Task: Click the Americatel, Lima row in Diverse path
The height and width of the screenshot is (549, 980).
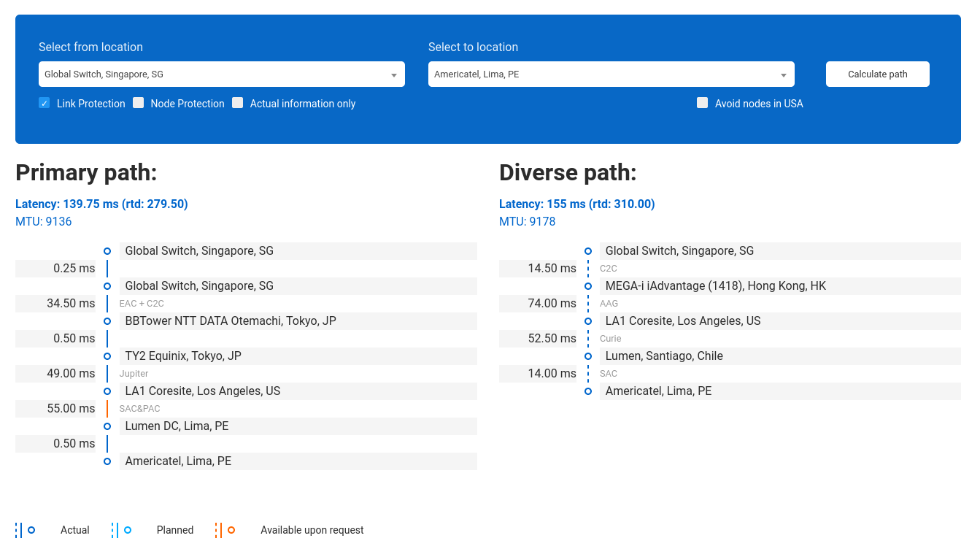Action: coord(779,391)
